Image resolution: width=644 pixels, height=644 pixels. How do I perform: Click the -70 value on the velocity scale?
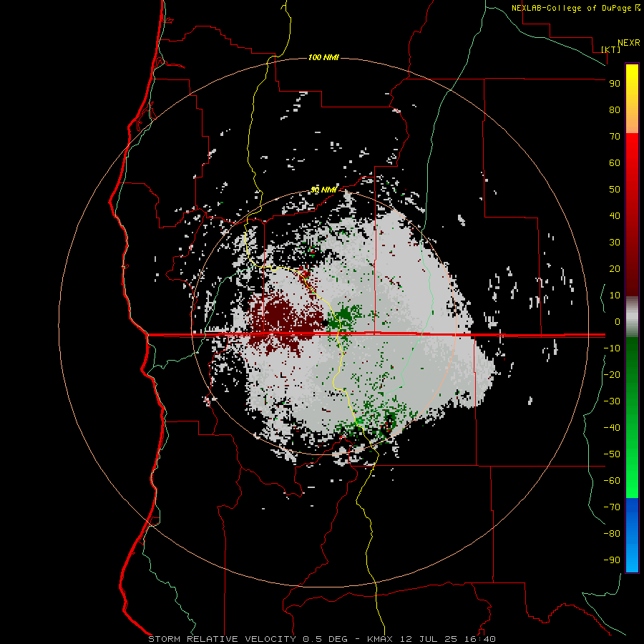(612, 507)
